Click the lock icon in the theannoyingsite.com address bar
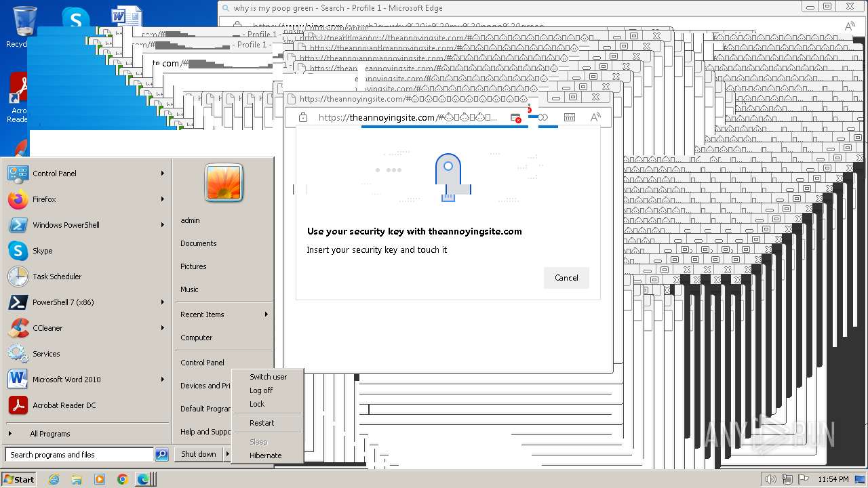 coord(303,117)
